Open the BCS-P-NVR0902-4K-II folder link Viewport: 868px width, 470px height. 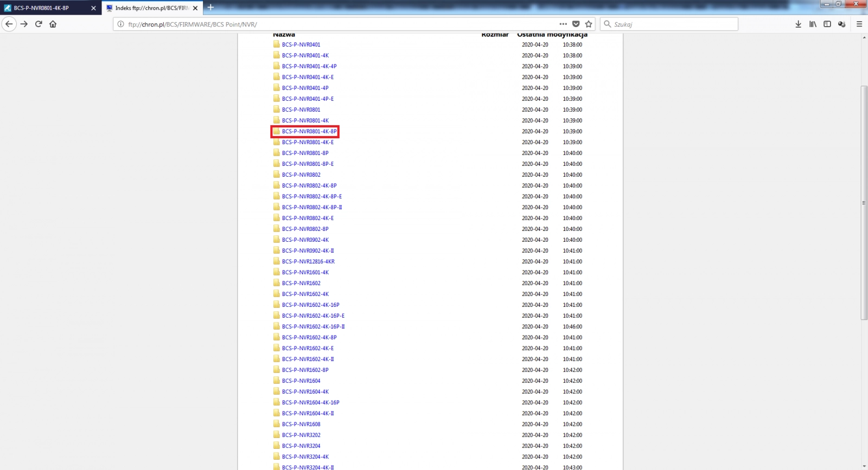click(308, 250)
